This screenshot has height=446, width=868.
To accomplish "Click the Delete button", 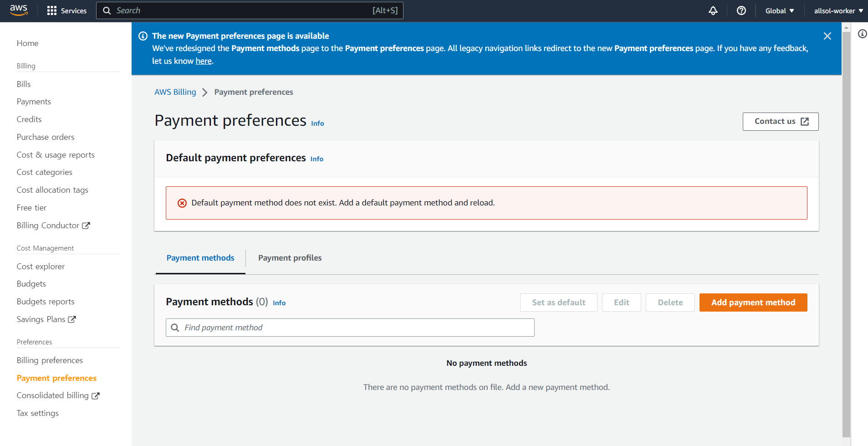I will (x=670, y=302).
